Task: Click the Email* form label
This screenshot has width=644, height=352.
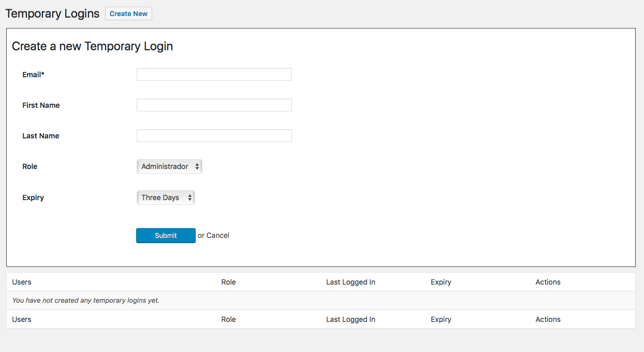Action: 33,75
